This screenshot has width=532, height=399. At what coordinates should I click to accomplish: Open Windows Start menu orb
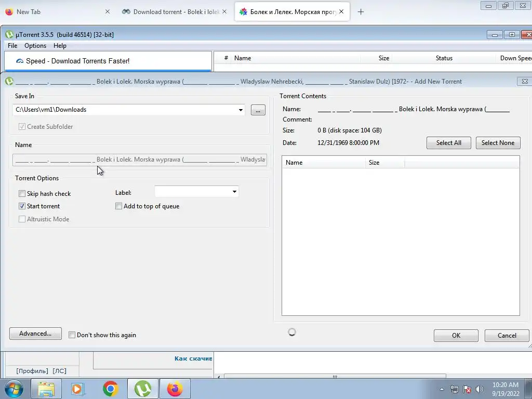(x=14, y=389)
